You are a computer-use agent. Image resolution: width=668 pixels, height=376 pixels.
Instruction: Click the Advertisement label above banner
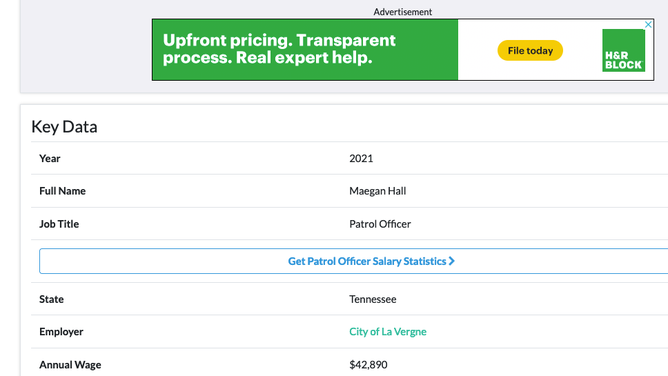[x=403, y=12]
